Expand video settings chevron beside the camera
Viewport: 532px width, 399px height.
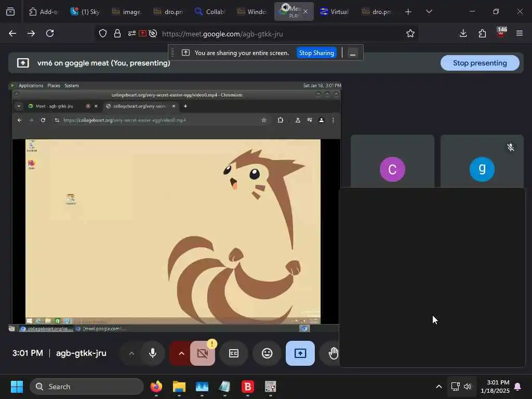181,353
